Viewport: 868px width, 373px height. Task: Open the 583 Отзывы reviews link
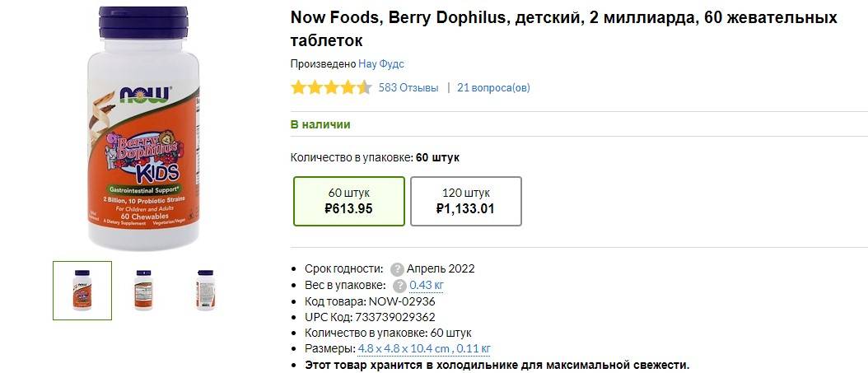click(408, 87)
